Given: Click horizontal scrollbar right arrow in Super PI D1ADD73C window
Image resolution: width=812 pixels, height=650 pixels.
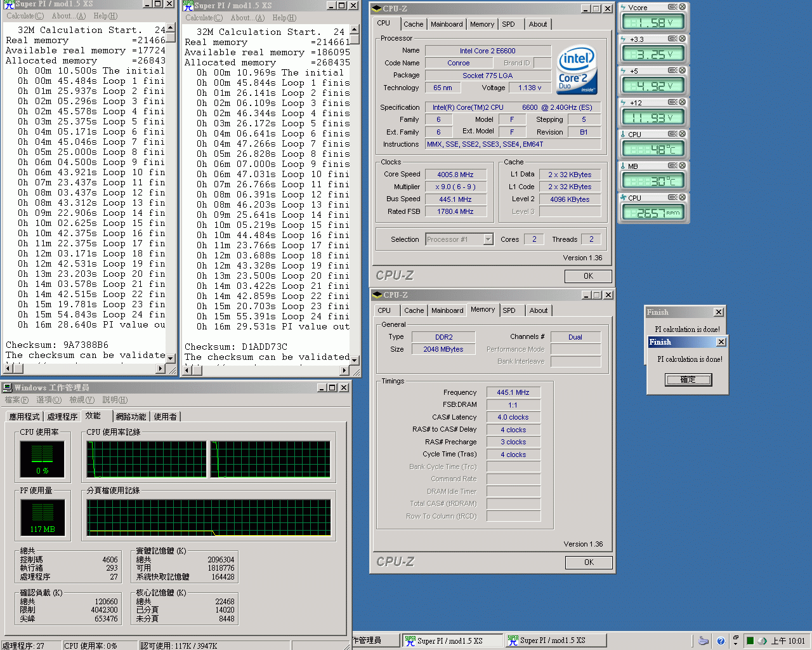Looking at the screenshot, I should click(344, 370).
